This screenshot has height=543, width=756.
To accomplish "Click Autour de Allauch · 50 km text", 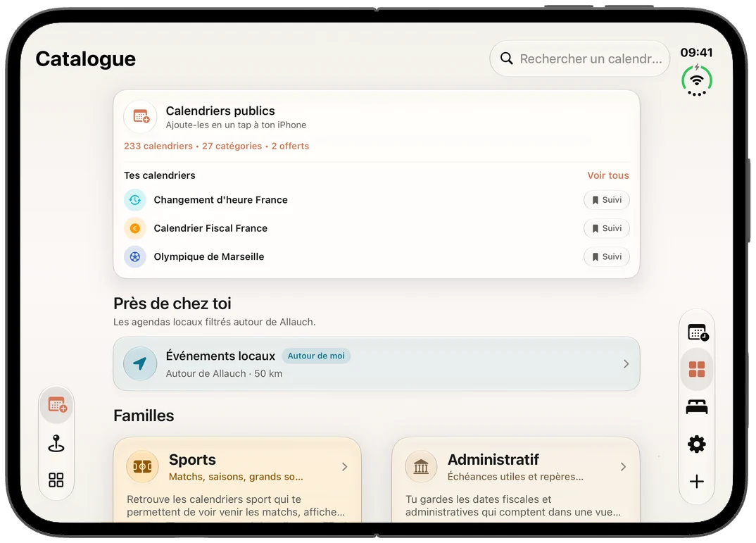I will coord(225,374).
